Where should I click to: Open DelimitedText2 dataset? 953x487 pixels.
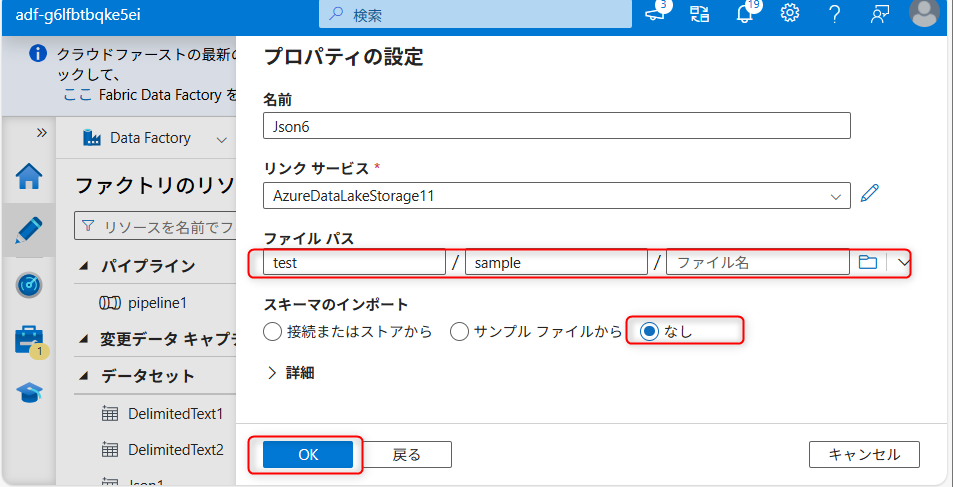tap(175, 450)
